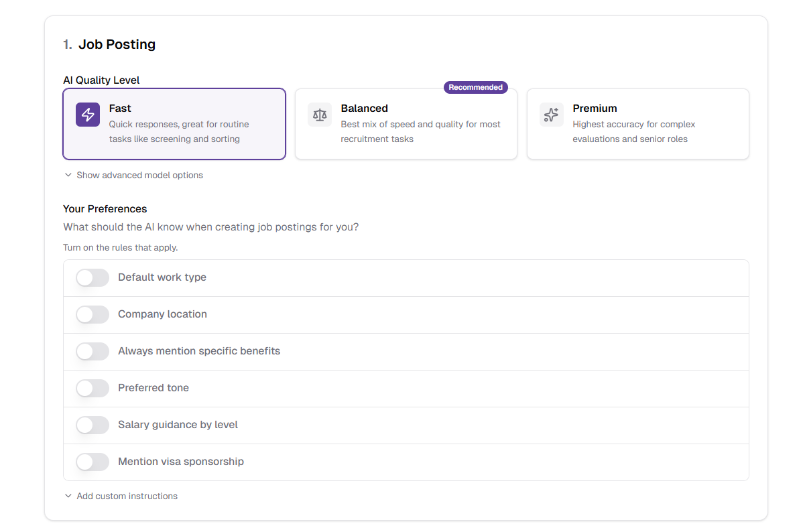The height and width of the screenshot is (532, 803).
Task: Click the AI Quality Level label
Action: (101, 80)
